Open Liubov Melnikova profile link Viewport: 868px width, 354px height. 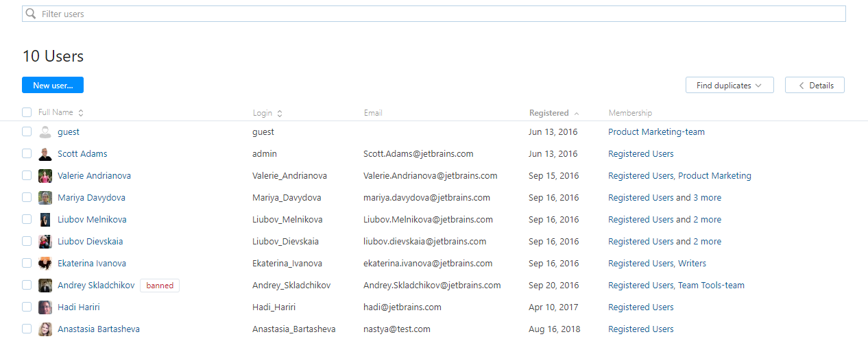(x=92, y=220)
